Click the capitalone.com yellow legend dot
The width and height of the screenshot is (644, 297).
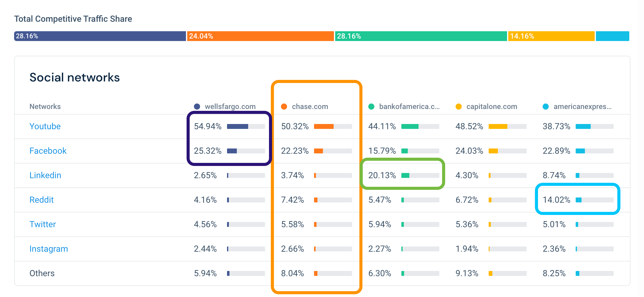point(459,107)
